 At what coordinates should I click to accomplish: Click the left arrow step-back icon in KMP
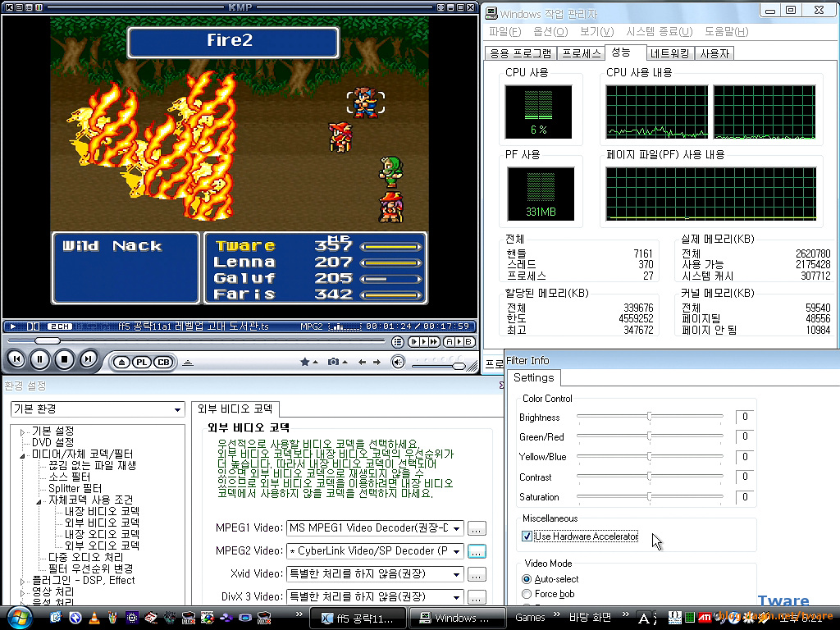[x=363, y=363]
